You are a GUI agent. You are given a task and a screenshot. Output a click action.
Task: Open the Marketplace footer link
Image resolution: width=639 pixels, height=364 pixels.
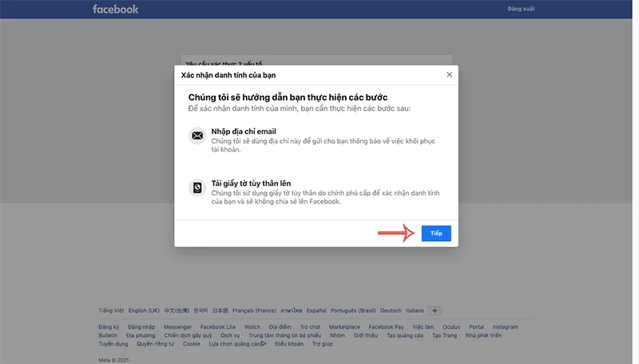[344, 327]
